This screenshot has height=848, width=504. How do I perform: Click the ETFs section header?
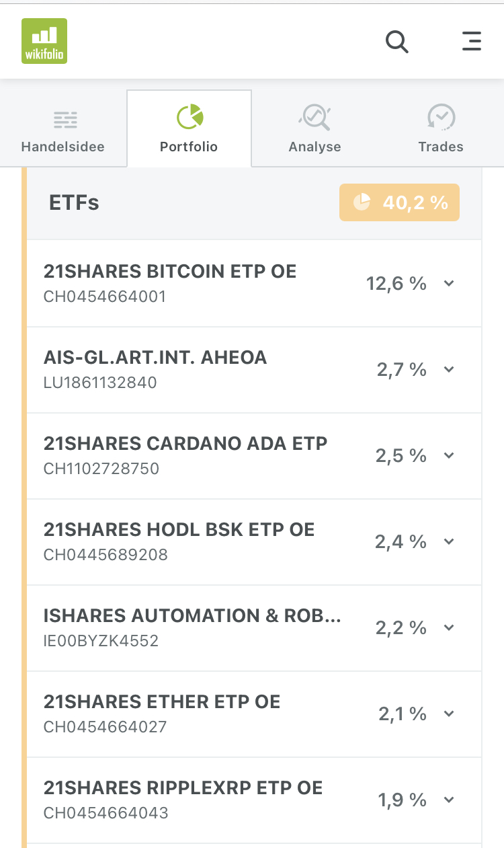tap(75, 202)
